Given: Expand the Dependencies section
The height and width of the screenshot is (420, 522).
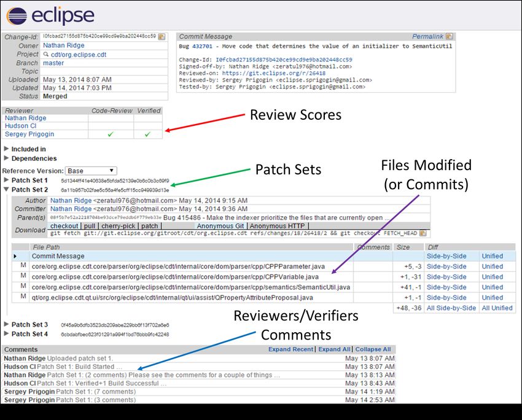Looking at the screenshot, I should [x=6, y=158].
